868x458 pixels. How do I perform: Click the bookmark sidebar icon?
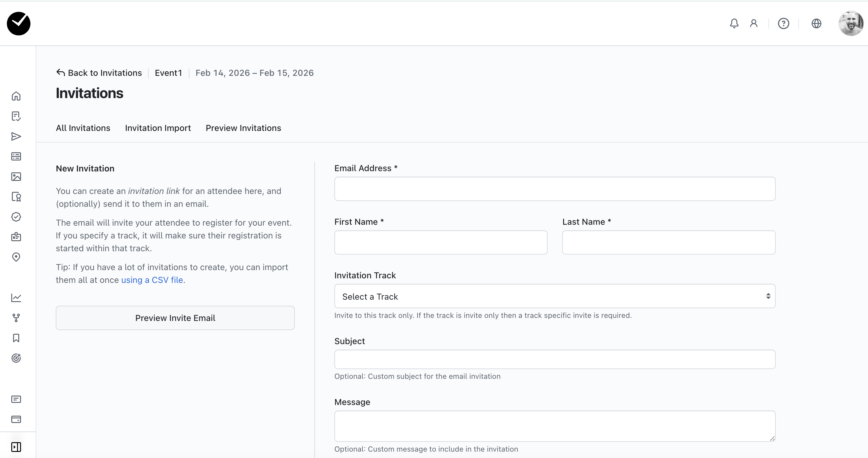point(16,338)
